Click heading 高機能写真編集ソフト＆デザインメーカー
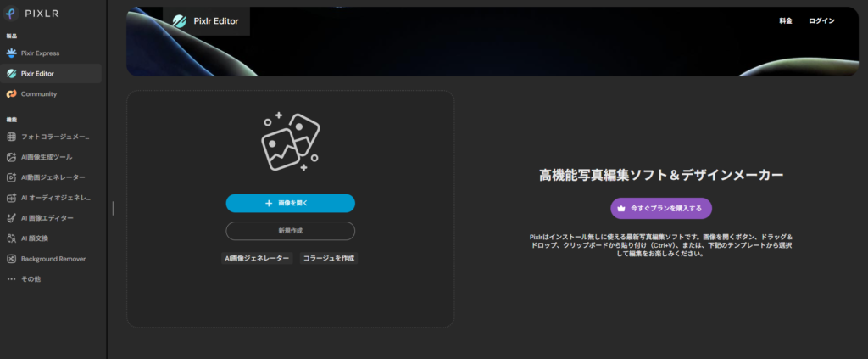Viewport: 868px width, 359px height. click(661, 176)
